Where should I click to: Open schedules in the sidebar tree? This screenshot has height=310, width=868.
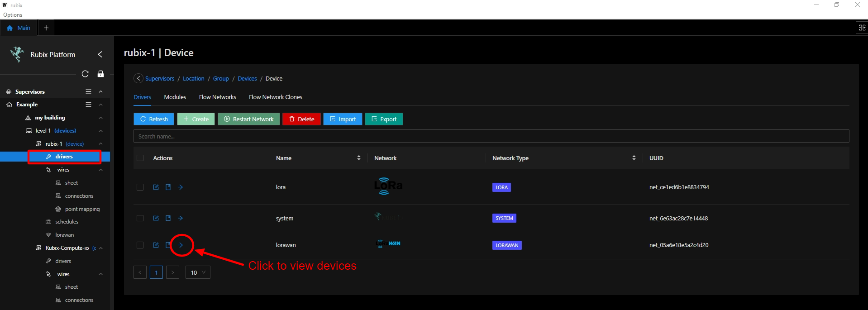[67, 222]
